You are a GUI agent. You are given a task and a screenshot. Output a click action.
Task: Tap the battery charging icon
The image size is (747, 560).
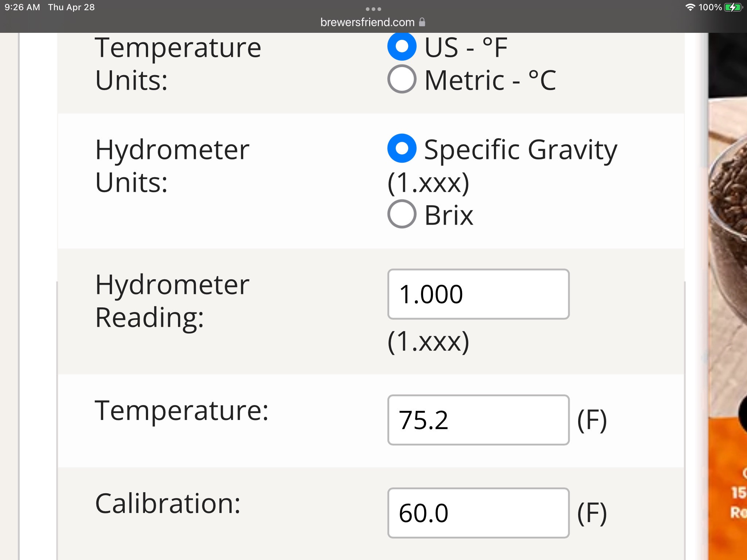734,7
